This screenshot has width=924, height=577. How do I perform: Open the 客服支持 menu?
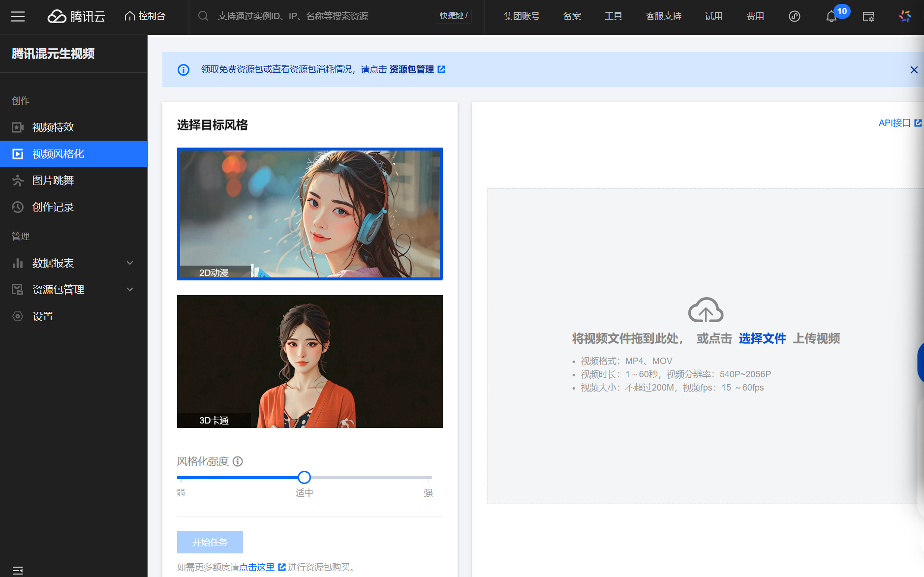pyautogui.click(x=664, y=16)
